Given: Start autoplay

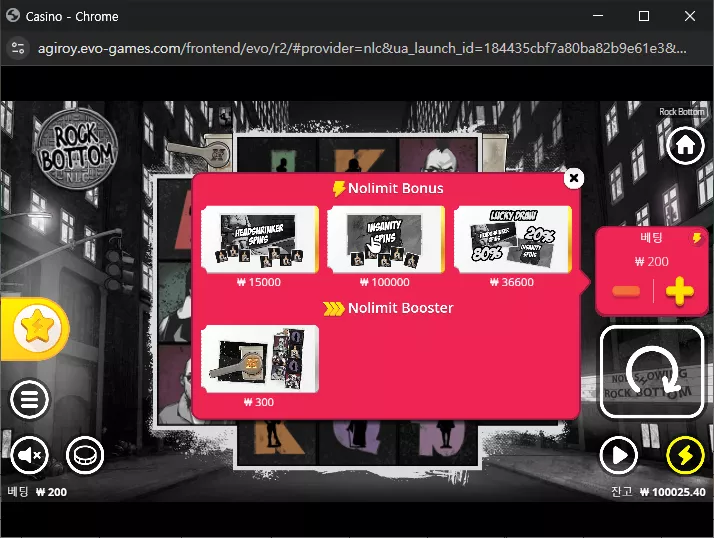Looking at the screenshot, I should coord(618,455).
